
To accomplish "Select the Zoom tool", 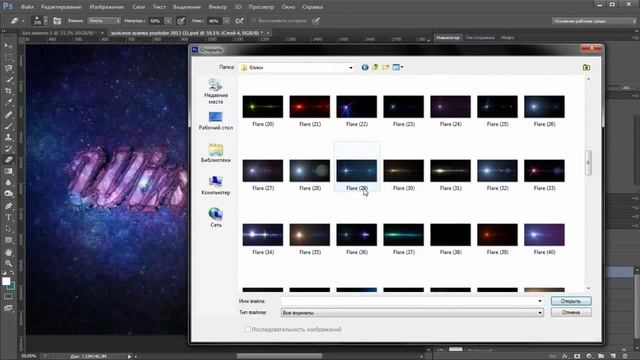I will [9, 263].
